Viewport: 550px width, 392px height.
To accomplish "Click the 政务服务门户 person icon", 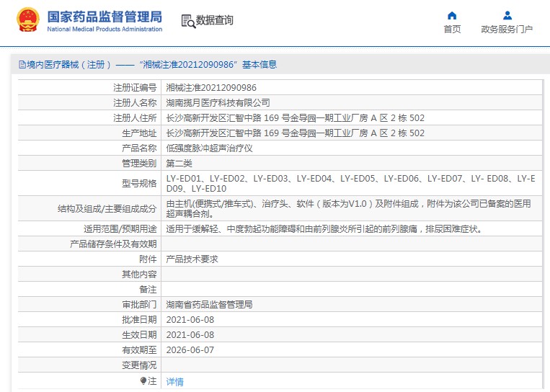I will [x=507, y=15].
